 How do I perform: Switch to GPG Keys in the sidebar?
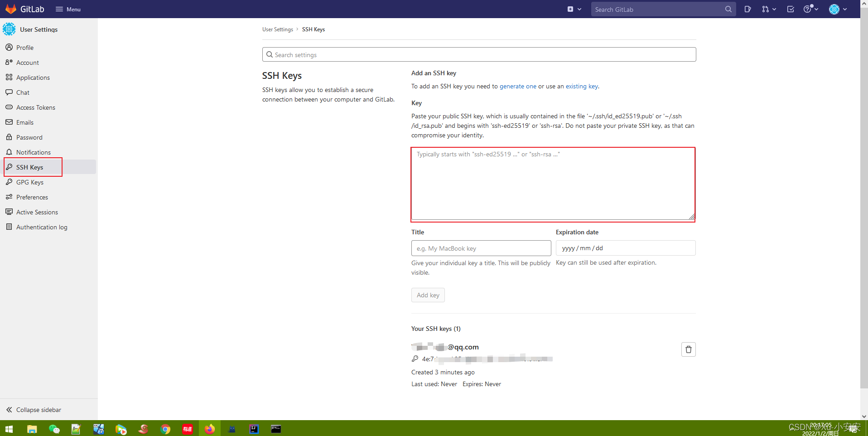coord(29,182)
